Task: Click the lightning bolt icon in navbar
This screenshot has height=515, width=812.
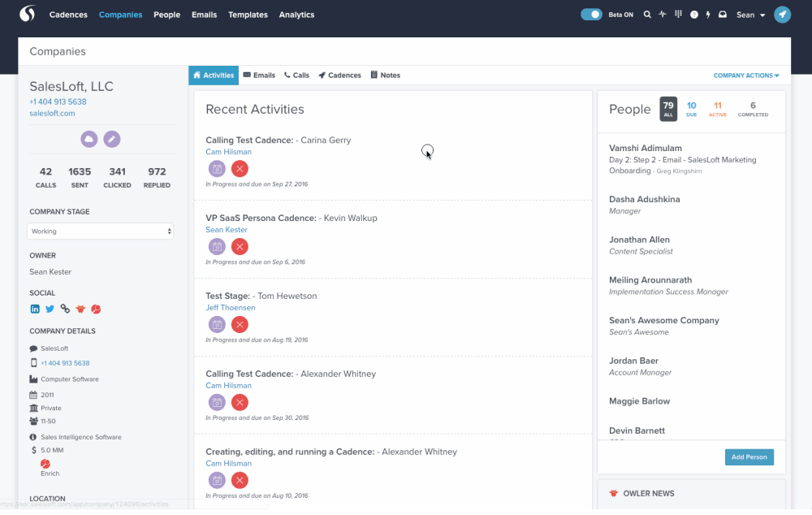Action: click(x=708, y=15)
